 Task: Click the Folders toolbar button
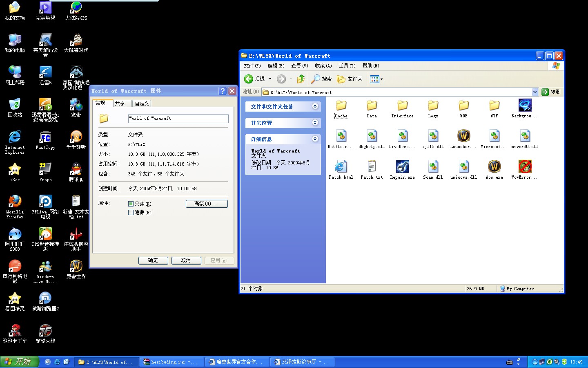tap(350, 79)
